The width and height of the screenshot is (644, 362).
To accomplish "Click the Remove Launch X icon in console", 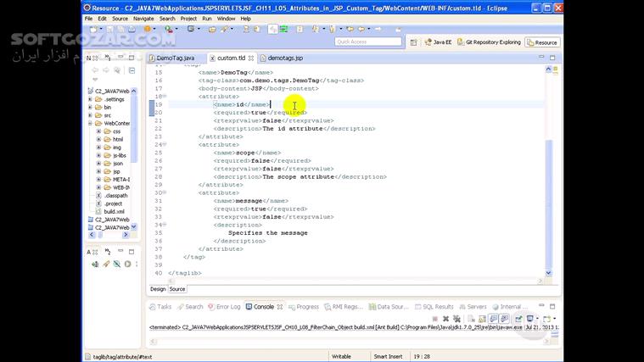I will [x=445, y=319].
